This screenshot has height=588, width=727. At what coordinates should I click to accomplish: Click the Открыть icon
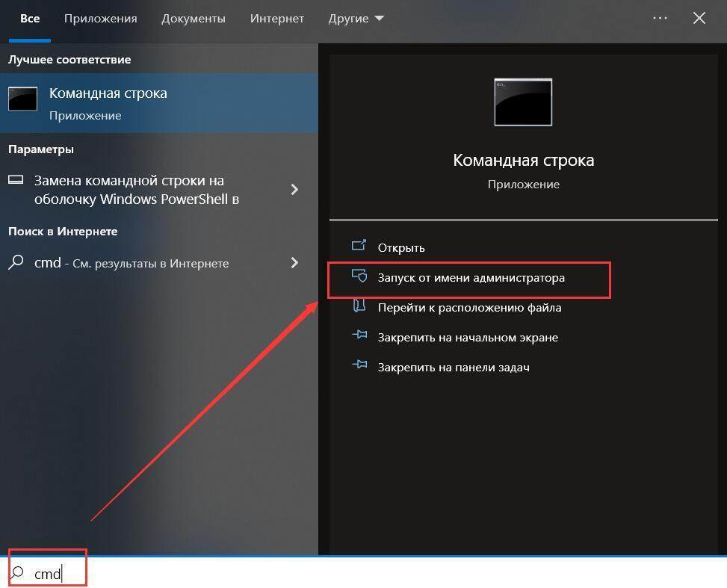(x=359, y=245)
